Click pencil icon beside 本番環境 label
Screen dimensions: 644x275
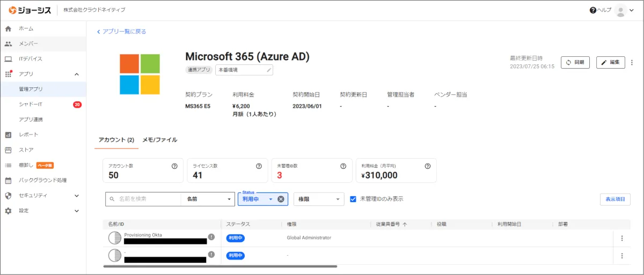click(268, 70)
